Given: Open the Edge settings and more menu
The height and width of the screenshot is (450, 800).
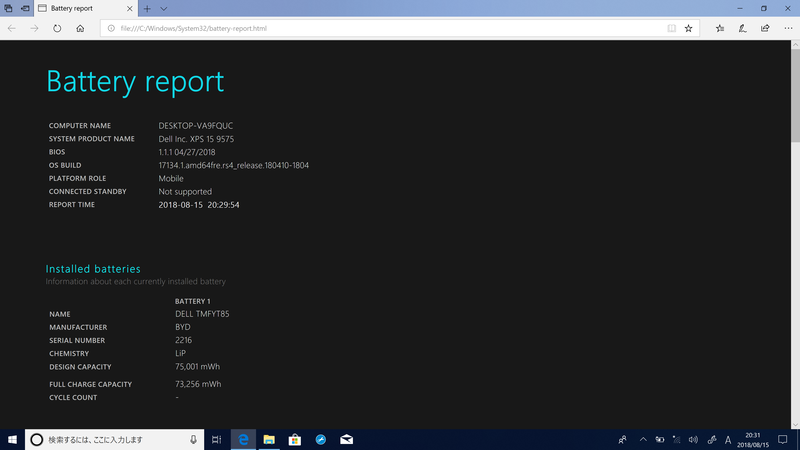Looking at the screenshot, I should [x=788, y=29].
